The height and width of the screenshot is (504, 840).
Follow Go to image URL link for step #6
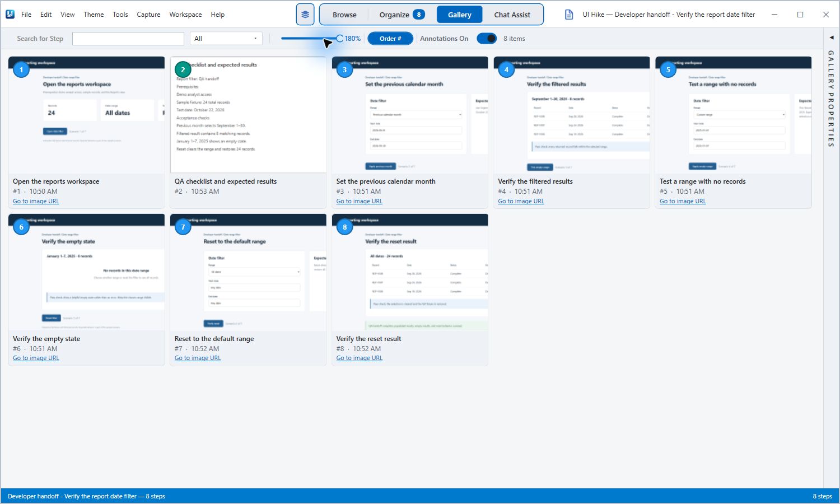[36, 358]
